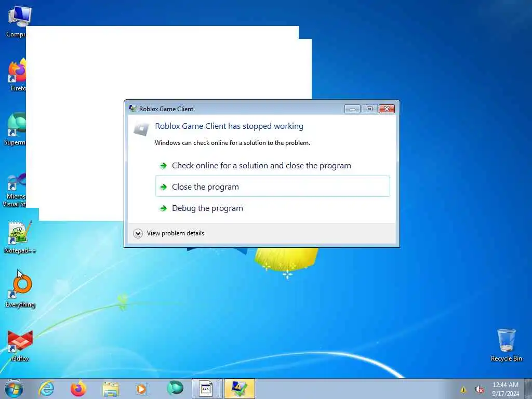Open the r3dfox desktop shortcut

[20, 345]
